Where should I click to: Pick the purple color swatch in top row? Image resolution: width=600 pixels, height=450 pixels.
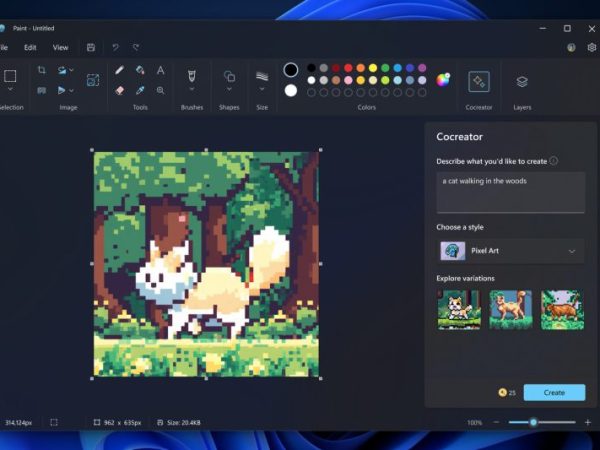(x=422, y=68)
